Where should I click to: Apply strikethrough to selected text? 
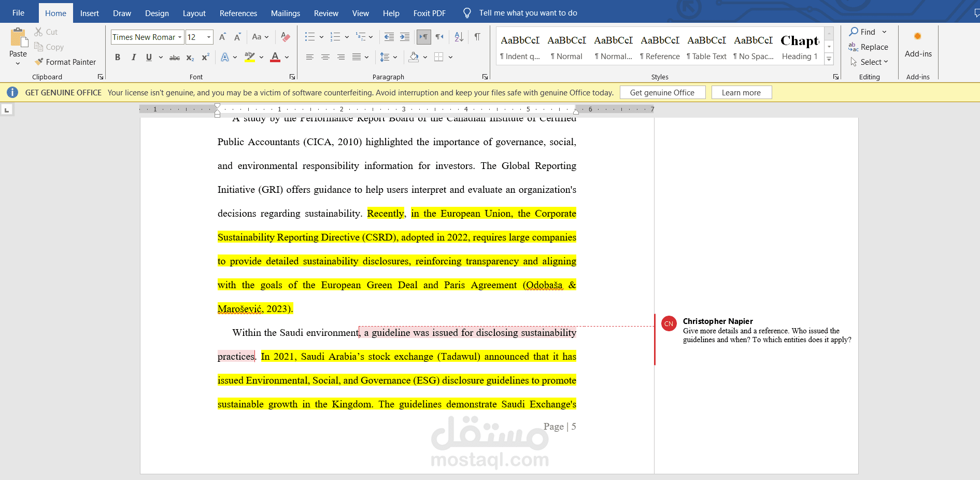coord(174,57)
